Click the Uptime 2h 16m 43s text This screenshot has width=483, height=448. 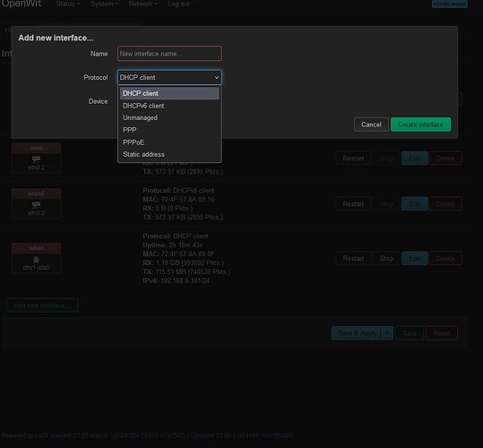click(173, 246)
